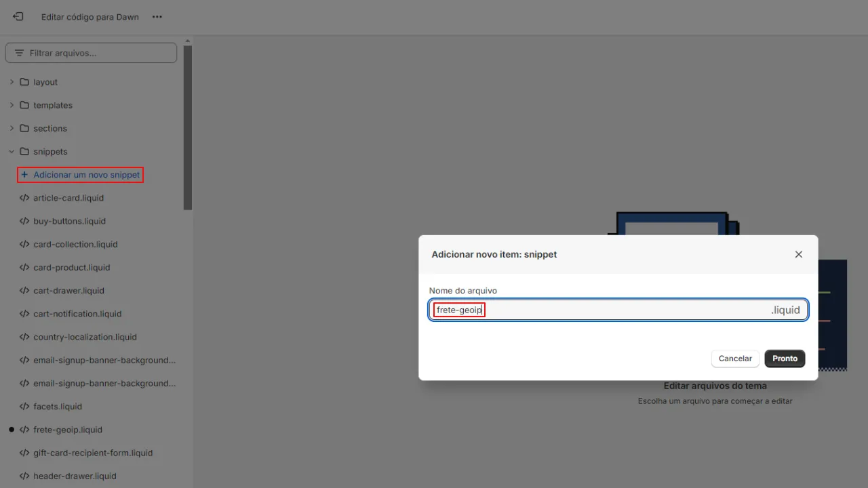The height and width of the screenshot is (488, 868).
Task: Expand the sections folder chevron
Action: (12, 128)
